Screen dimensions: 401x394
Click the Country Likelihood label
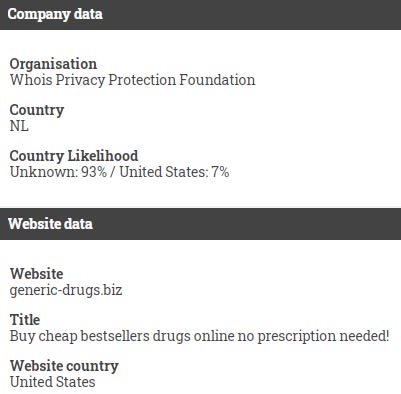(74, 156)
